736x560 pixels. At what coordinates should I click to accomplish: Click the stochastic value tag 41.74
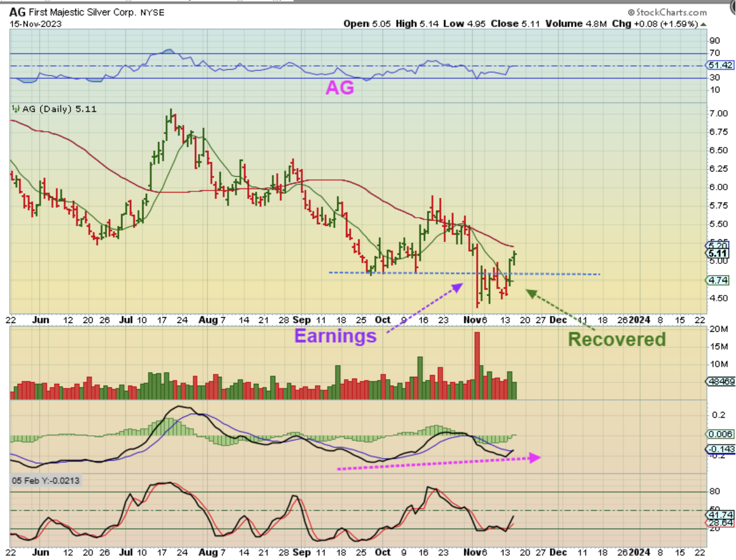click(x=720, y=514)
